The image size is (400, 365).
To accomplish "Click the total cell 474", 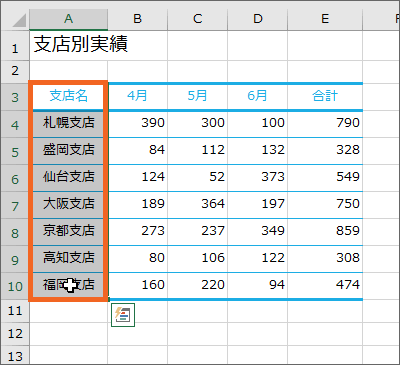I will tap(325, 286).
